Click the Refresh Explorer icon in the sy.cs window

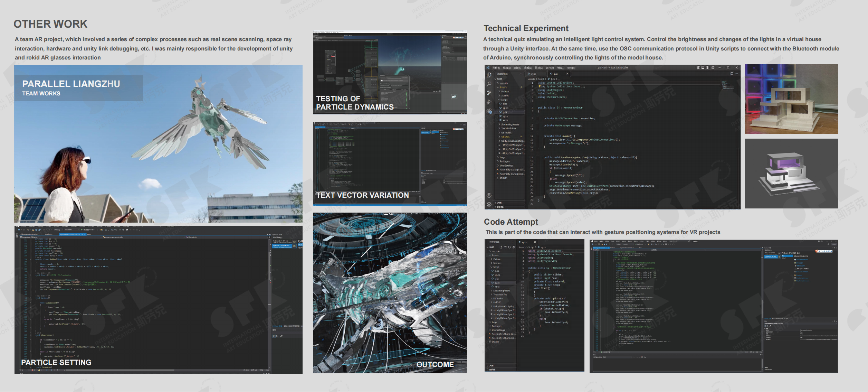(509, 247)
